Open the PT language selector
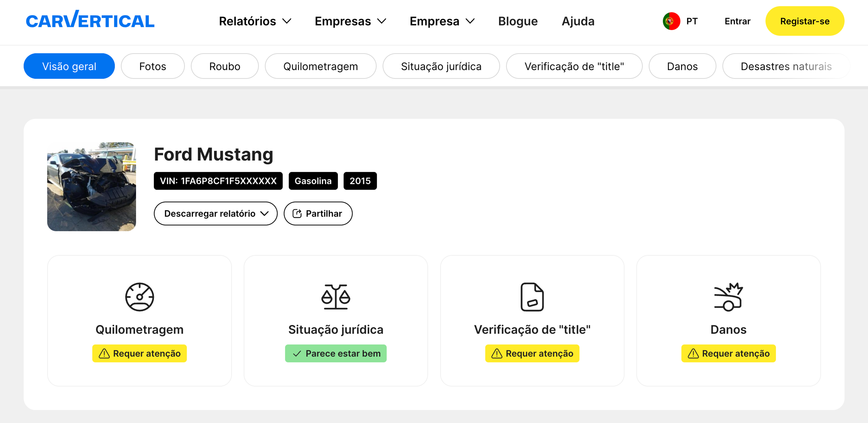This screenshot has height=423, width=868. (x=680, y=21)
